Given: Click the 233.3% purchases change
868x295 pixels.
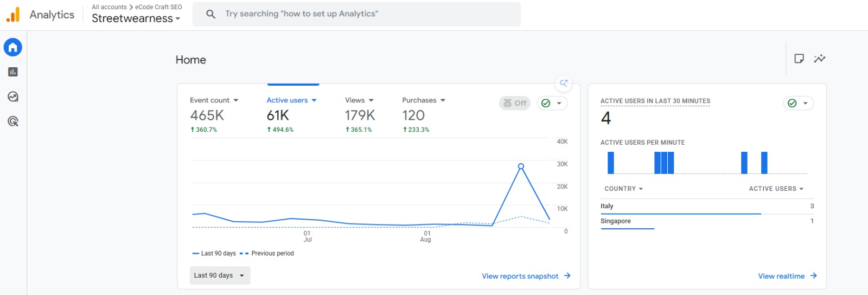Looking at the screenshot, I should coord(416,130).
